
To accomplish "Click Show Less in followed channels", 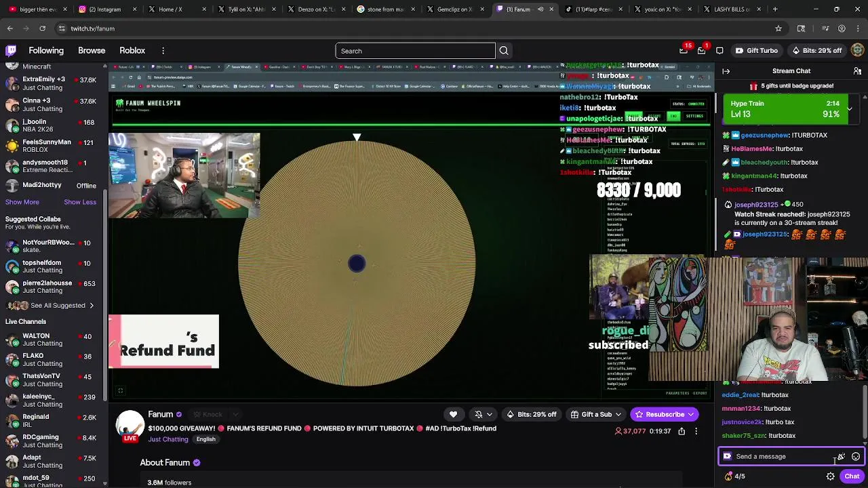I will click(x=80, y=202).
